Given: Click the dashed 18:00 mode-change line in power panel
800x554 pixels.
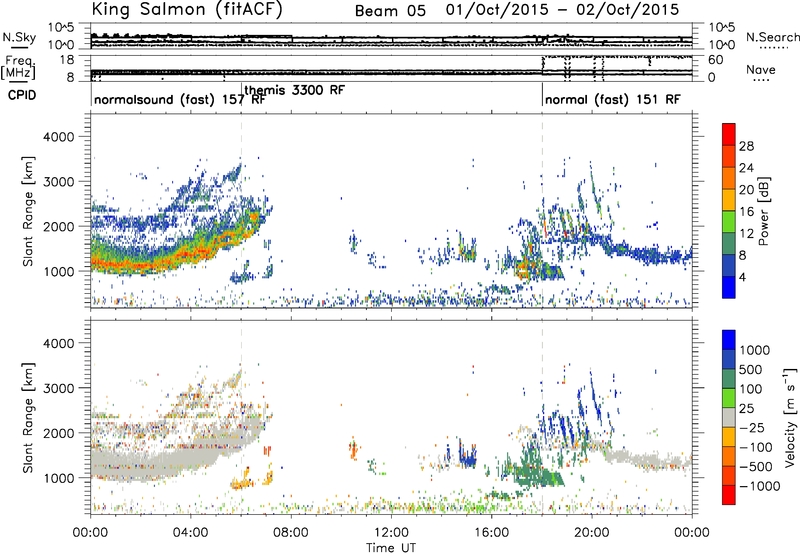Looking at the screenshot, I should (542, 211).
